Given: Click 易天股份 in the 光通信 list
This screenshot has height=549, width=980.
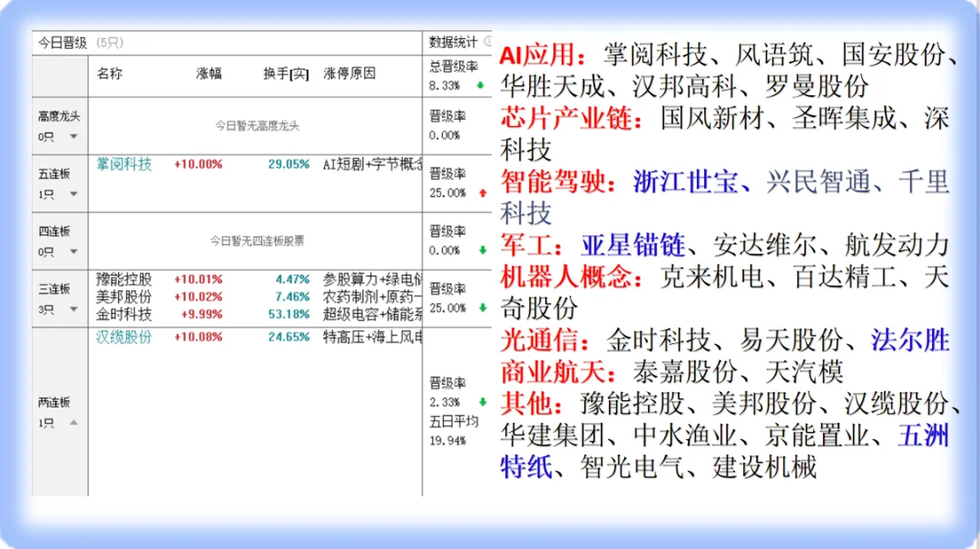Looking at the screenshot, I should pos(792,341).
